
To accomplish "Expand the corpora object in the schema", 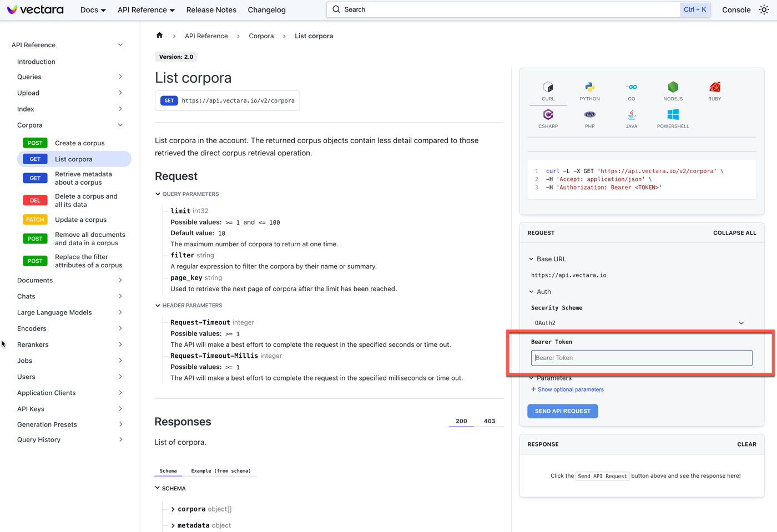I will tap(173, 509).
